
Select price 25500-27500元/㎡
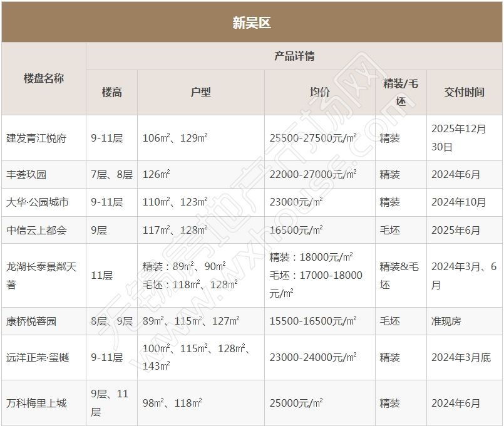(x=313, y=138)
